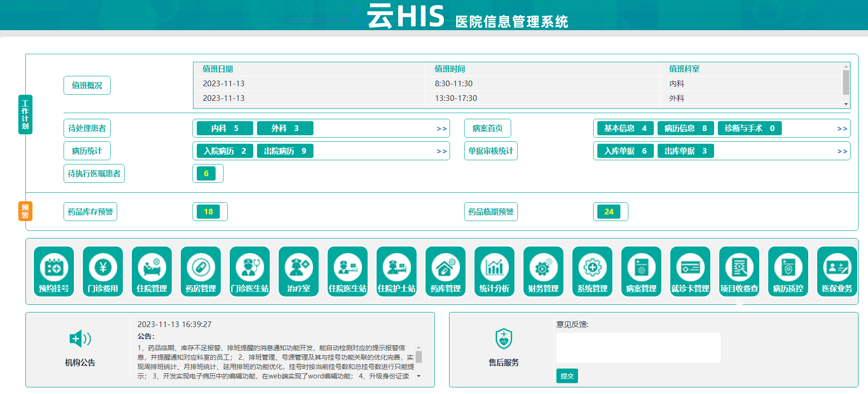Screen dimensions: 868x394
Task: Click the 病历统计 button
Action: tap(87, 151)
